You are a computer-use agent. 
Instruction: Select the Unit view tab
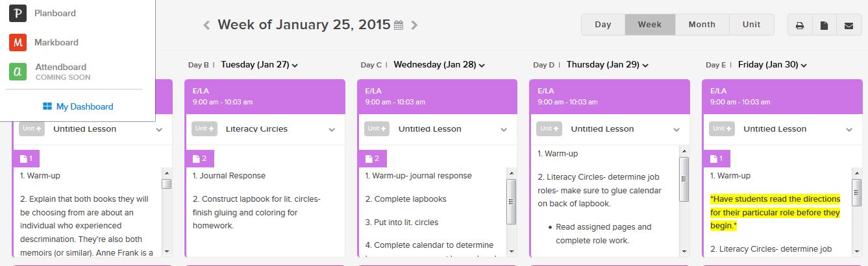[x=751, y=25]
